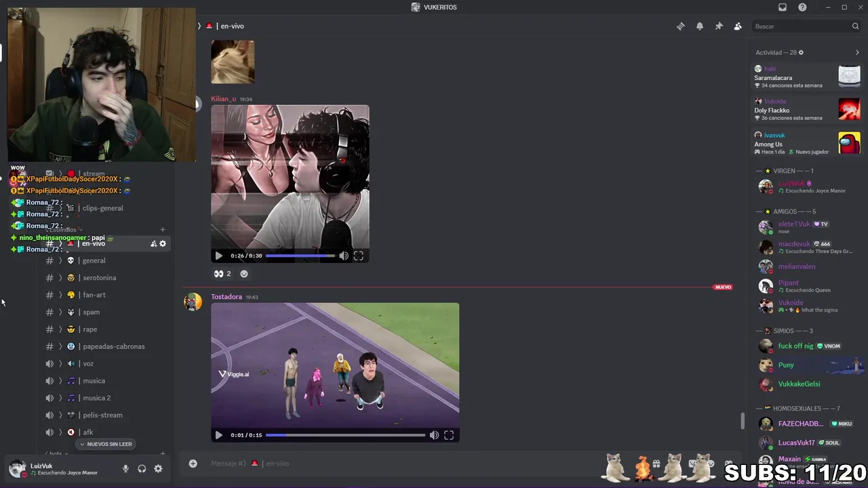The width and height of the screenshot is (868, 488).
Task: Open Doly Flackko activity thumbnail
Action: pos(849,109)
